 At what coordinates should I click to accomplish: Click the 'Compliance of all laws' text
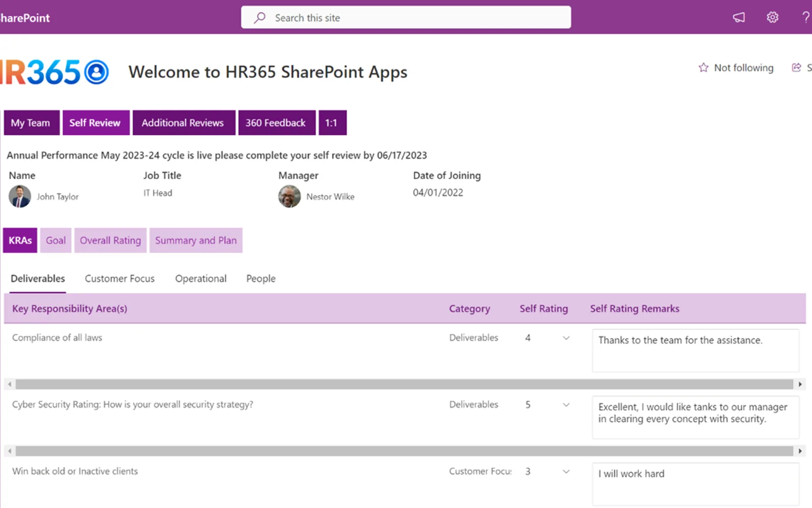click(57, 338)
